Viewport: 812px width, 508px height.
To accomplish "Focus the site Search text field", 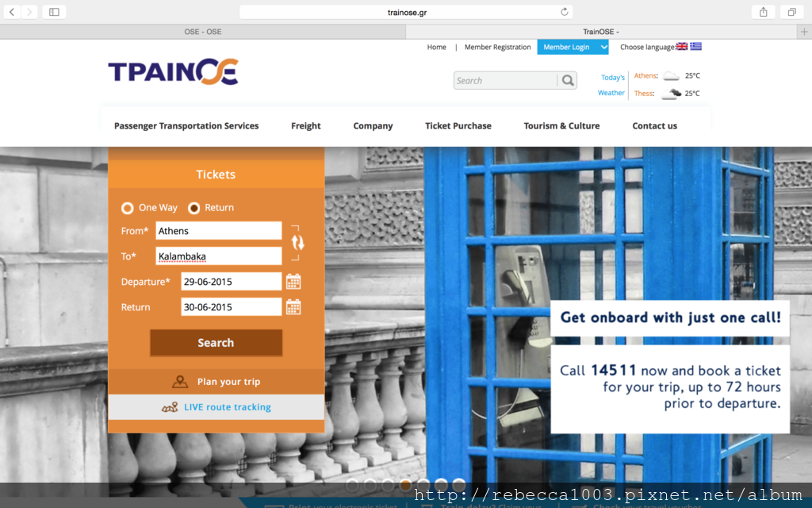I will (505, 80).
